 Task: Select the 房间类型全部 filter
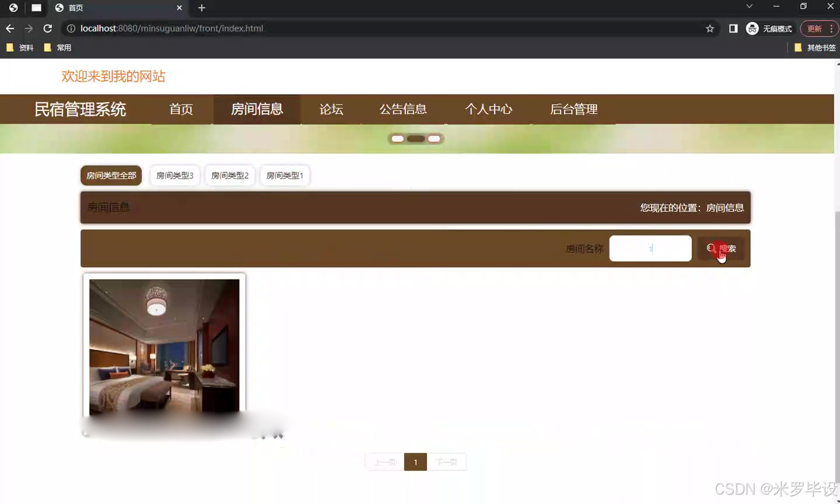point(111,175)
